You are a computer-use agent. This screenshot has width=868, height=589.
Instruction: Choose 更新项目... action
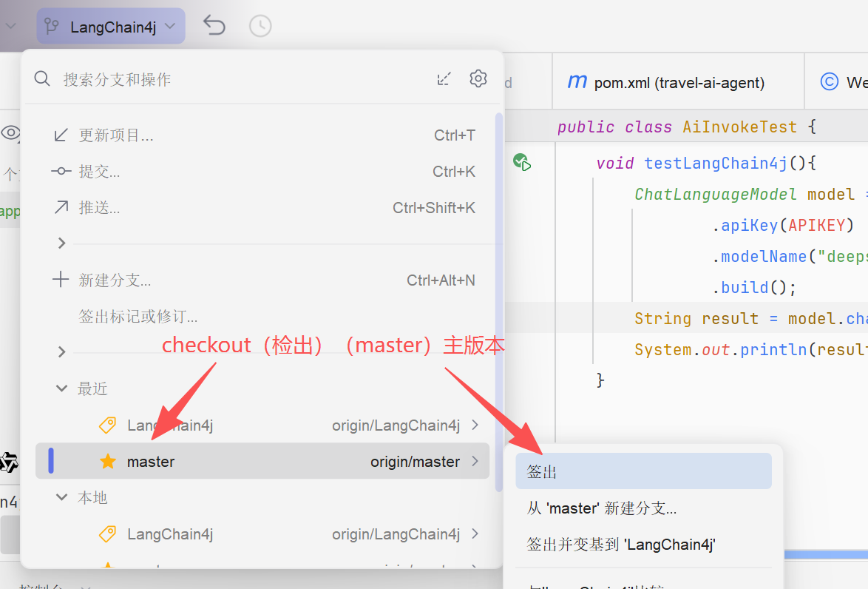pyautogui.click(x=263, y=135)
